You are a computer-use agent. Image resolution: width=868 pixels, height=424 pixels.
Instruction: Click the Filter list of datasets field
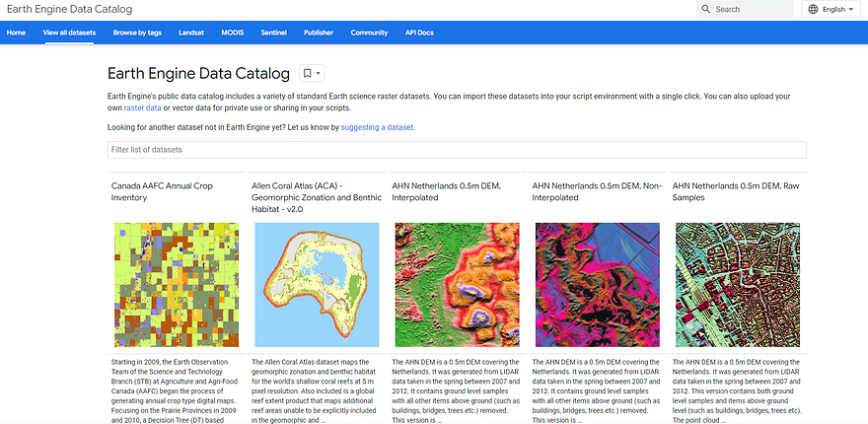pos(457,150)
